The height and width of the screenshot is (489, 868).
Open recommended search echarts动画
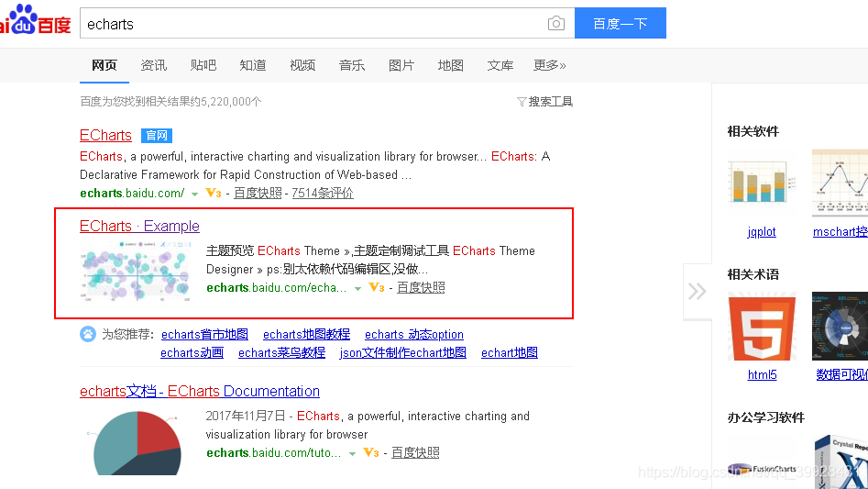[192, 353]
